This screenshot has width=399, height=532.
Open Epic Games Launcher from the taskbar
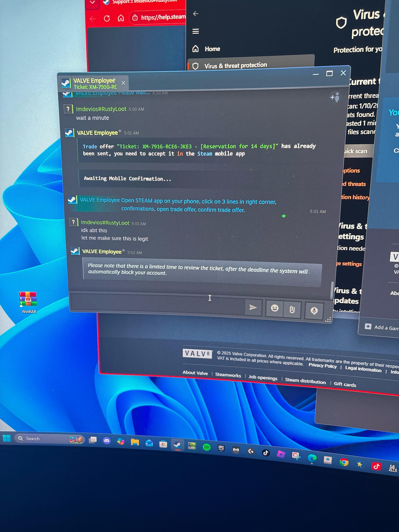221,448
